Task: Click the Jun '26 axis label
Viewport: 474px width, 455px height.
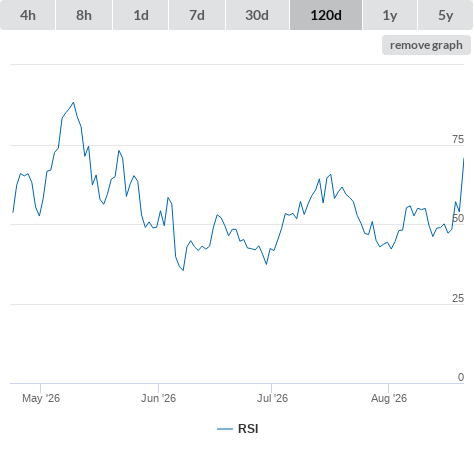Action: point(158,398)
